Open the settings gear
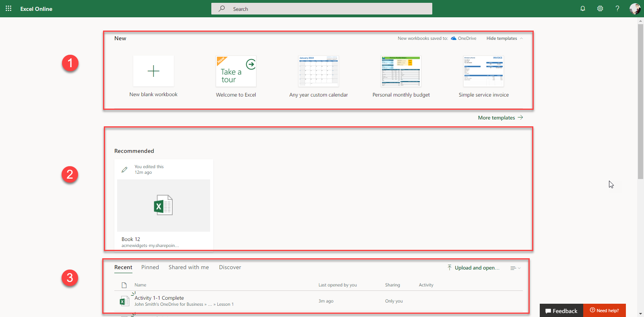The height and width of the screenshot is (317, 644). coord(600,8)
